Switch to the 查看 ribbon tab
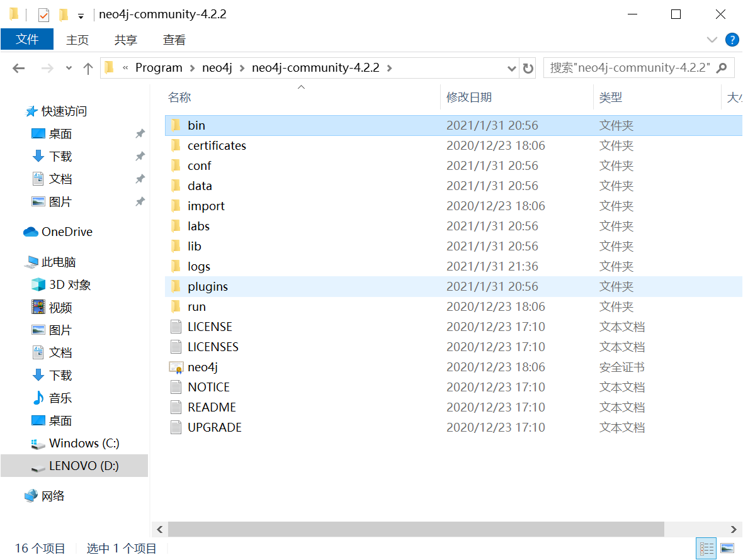 pos(174,40)
